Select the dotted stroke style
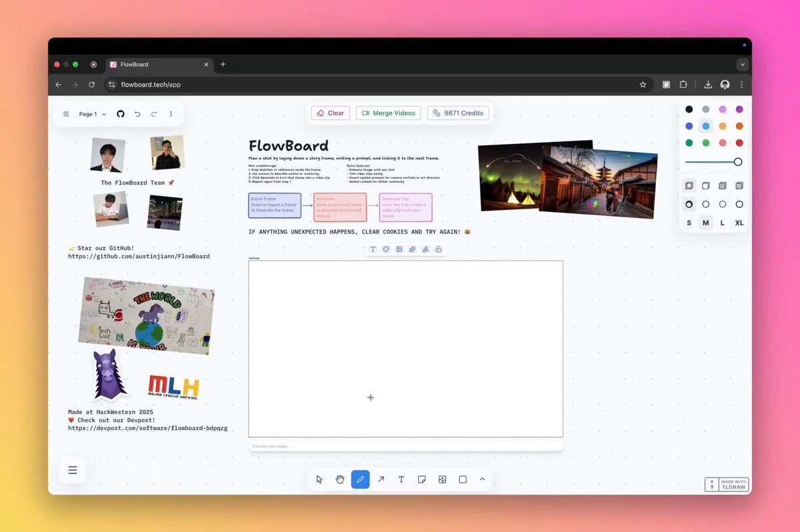This screenshot has height=532, width=800. pos(723,205)
